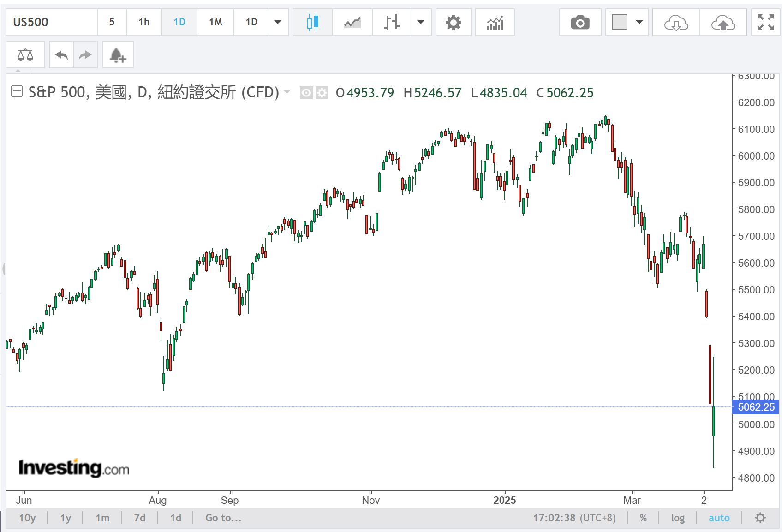Click the 2025 time axis label
This screenshot has height=532, width=782.
504,500
